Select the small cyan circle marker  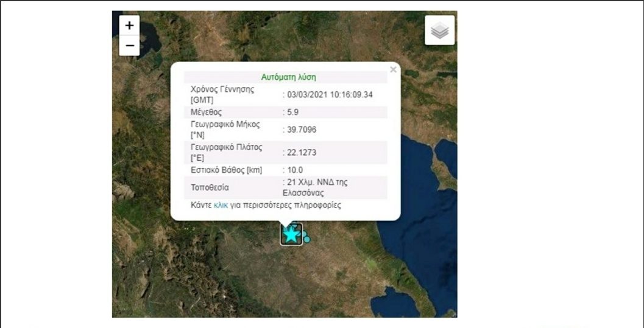click(307, 239)
